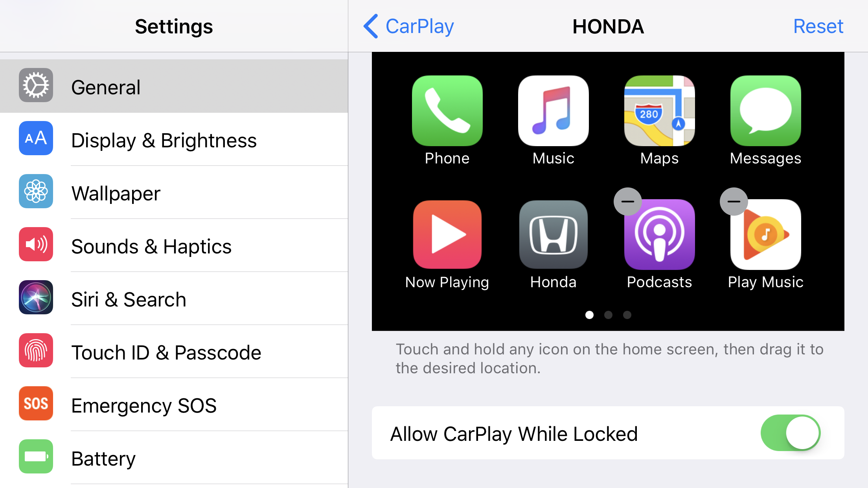Remove the Play Music app from CarPlay
The width and height of the screenshot is (868, 488).
(732, 202)
